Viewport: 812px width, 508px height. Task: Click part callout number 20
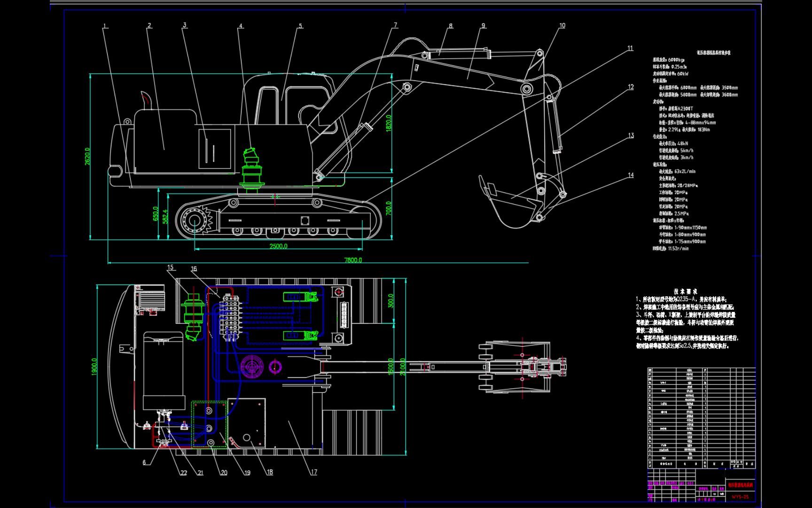[x=224, y=473]
